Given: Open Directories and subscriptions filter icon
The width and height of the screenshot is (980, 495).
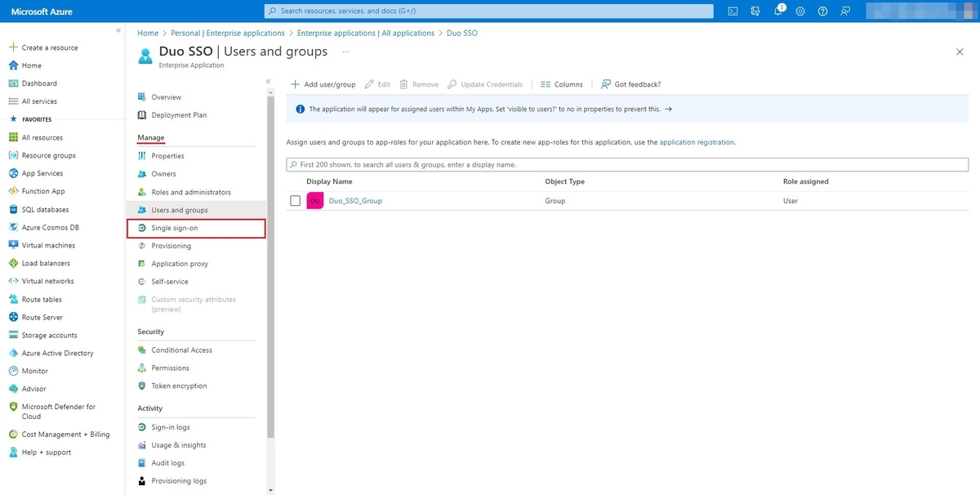Looking at the screenshot, I should pyautogui.click(x=755, y=11).
